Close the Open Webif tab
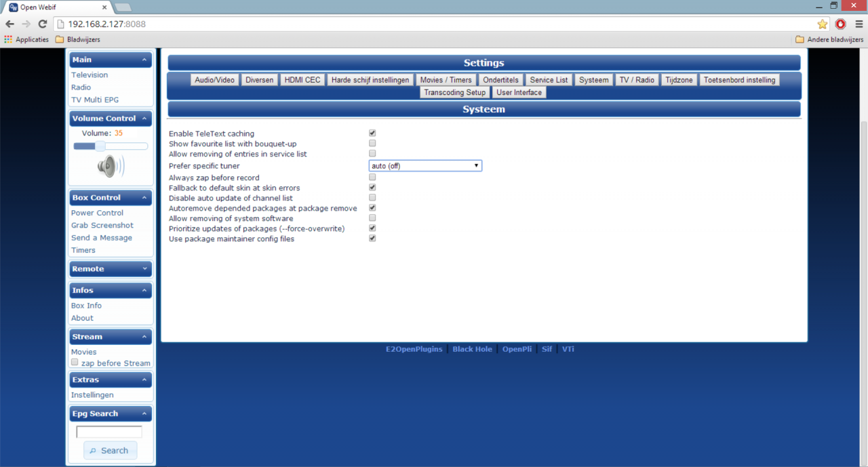This screenshot has height=467, width=868. (x=103, y=7)
